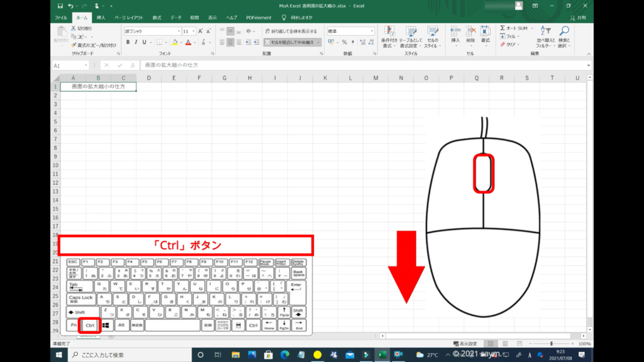Switch to the 数式 (Formulas) tab
This screenshot has width=644, height=362.
[x=157, y=18]
